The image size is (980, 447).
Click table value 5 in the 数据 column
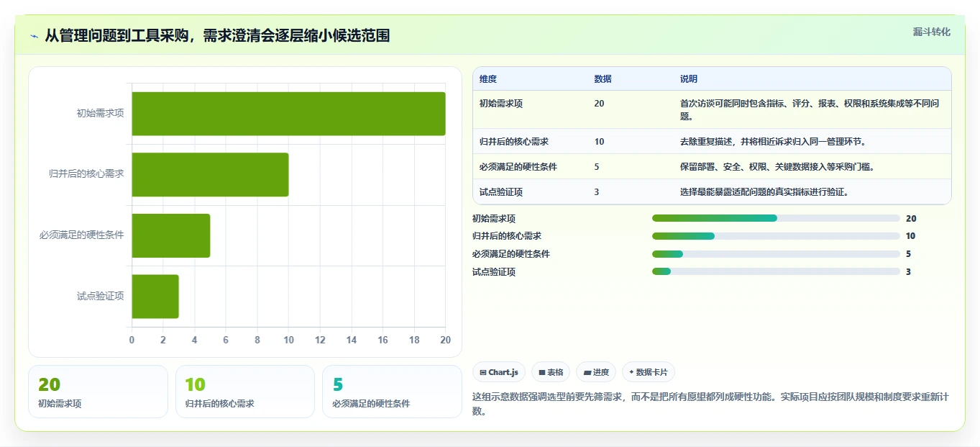(597, 167)
